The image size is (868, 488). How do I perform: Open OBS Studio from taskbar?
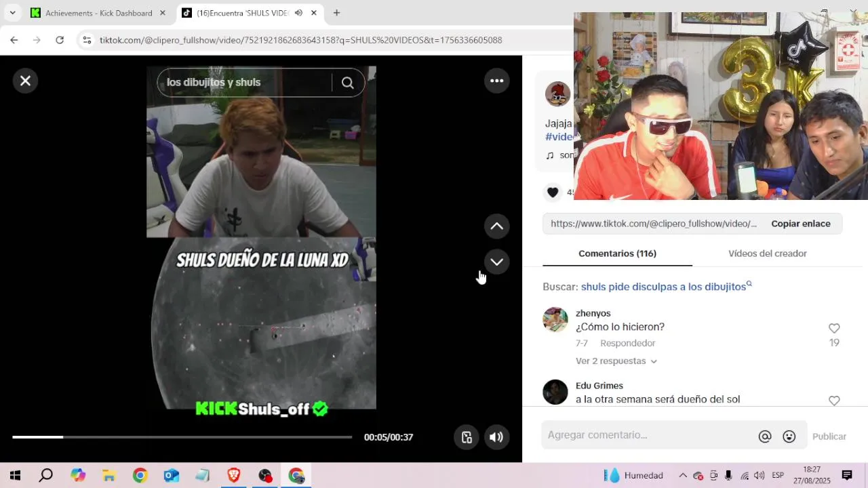tap(264, 475)
